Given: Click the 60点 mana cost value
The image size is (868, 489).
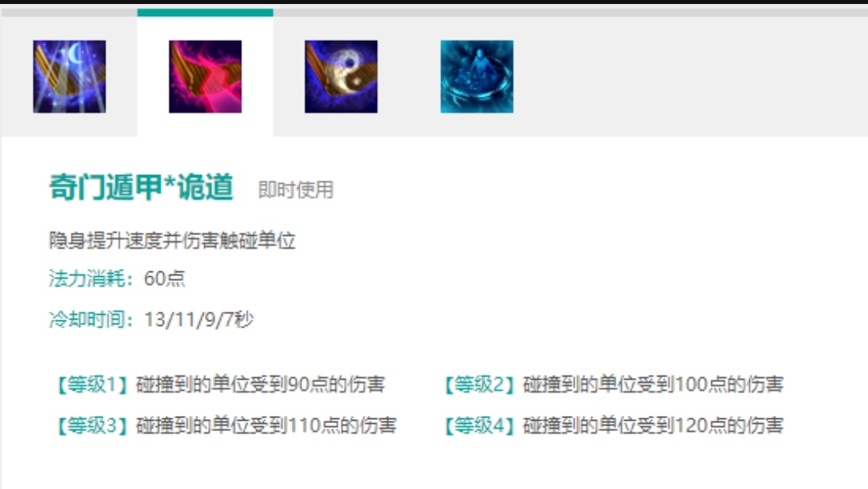Looking at the screenshot, I should click(165, 279).
